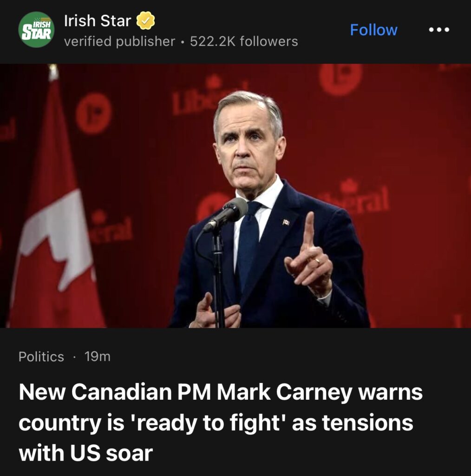
Task: Open the Irish Star publisher name
Action: (98, 20)
